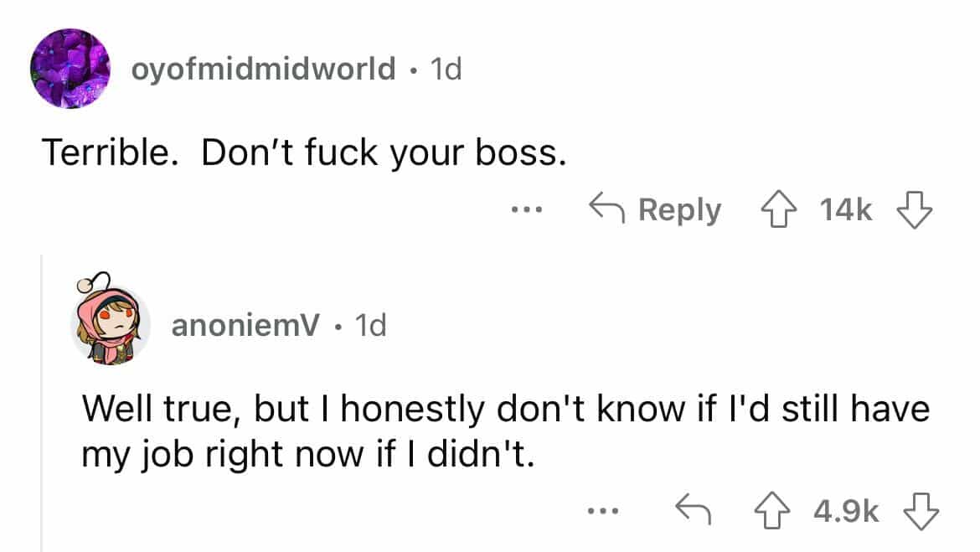Click the reply arrow on anoniemV's comment

point(694,510)
